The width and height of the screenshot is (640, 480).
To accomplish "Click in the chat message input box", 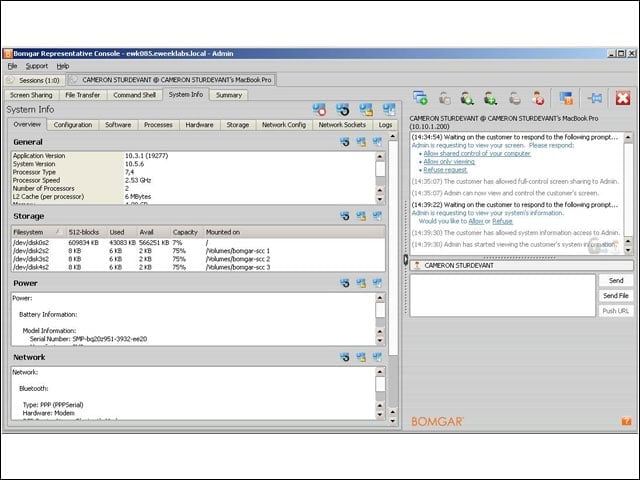I will tap(502, 296).
